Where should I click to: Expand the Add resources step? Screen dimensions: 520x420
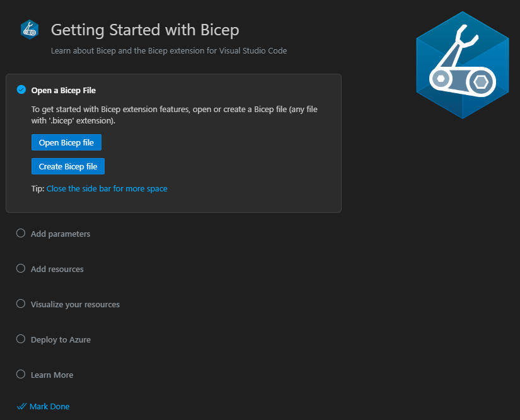tap(57, 269)
